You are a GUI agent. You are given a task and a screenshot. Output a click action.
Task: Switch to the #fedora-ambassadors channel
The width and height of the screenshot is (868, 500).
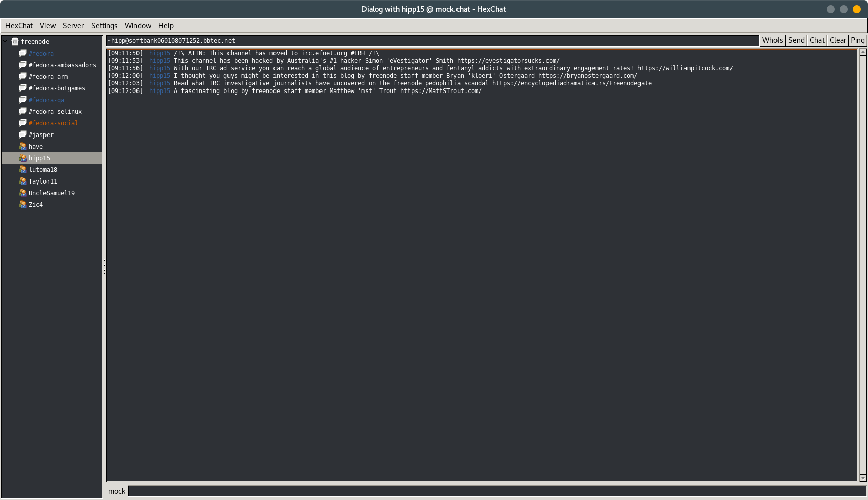pyautogui.click(x=62, y=65)
